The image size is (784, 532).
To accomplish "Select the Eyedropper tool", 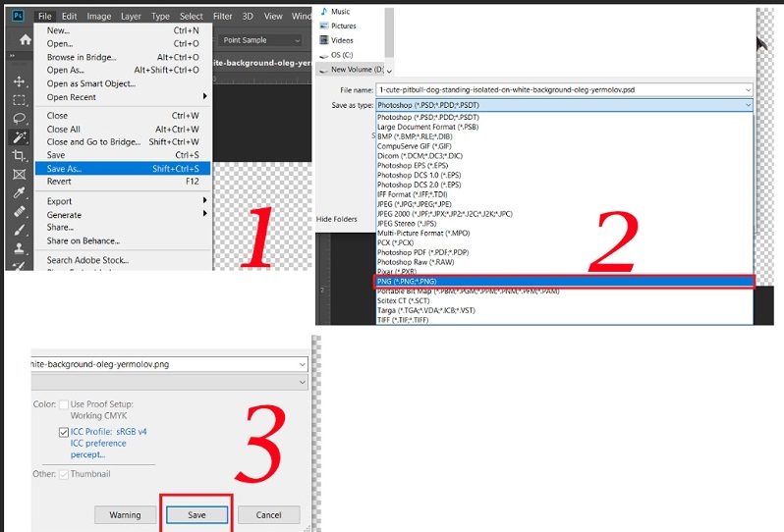I will (x=19, y=192).
